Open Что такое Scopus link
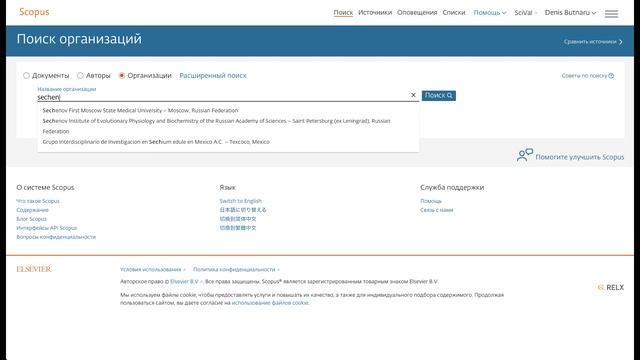The width and height of the screenshot is (640, 360). 38,201
